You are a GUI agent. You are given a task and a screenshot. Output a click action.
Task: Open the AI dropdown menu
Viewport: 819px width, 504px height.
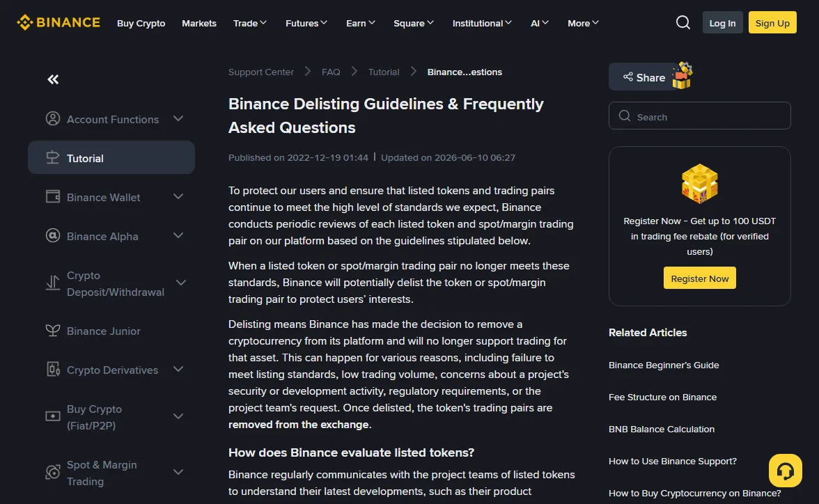coord(540,23)
